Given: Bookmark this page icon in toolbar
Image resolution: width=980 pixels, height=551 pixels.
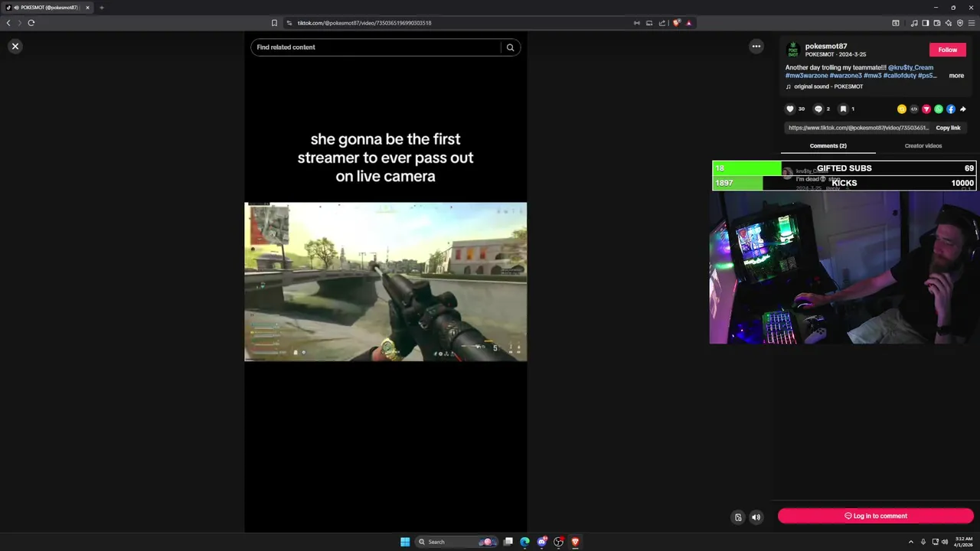Looking at the screenshot, I should pos(274,23).
